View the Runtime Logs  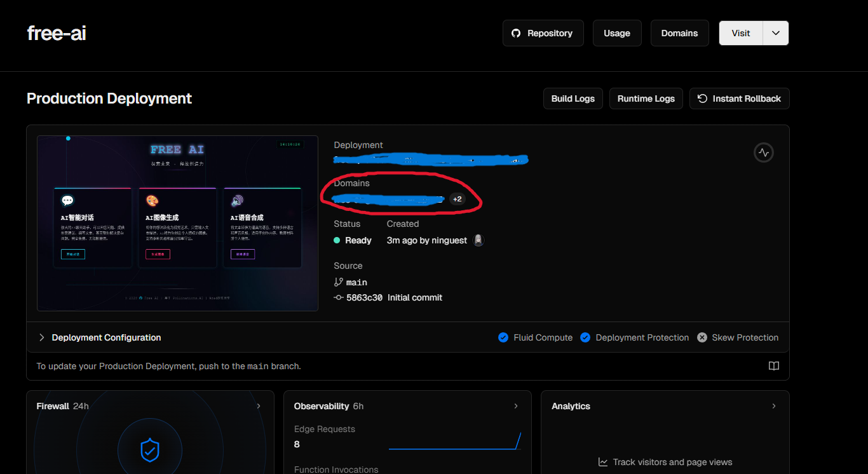click(646, 98)
